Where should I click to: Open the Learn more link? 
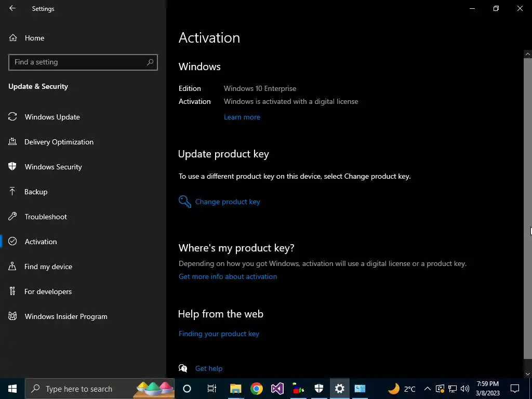tap(242, 117)
